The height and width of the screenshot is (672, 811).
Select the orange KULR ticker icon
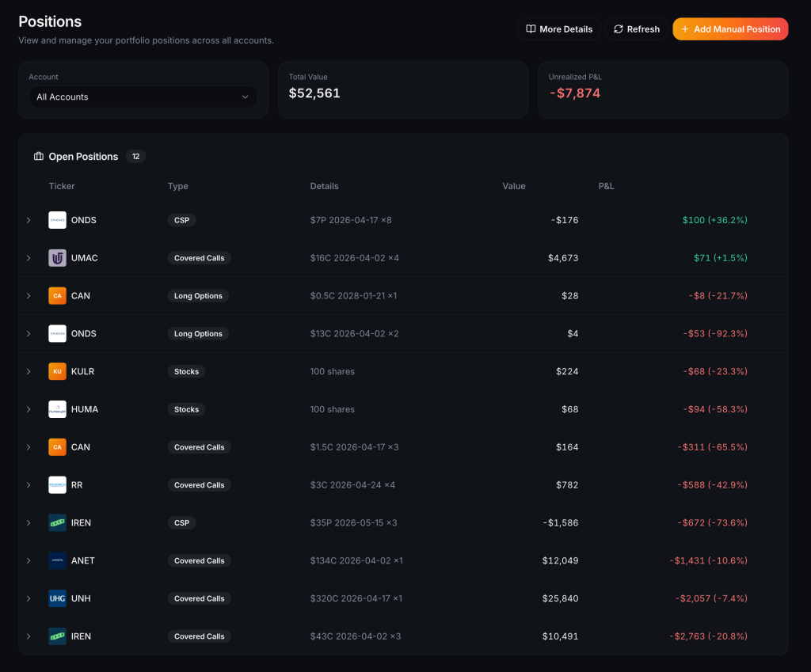[57, 371]
